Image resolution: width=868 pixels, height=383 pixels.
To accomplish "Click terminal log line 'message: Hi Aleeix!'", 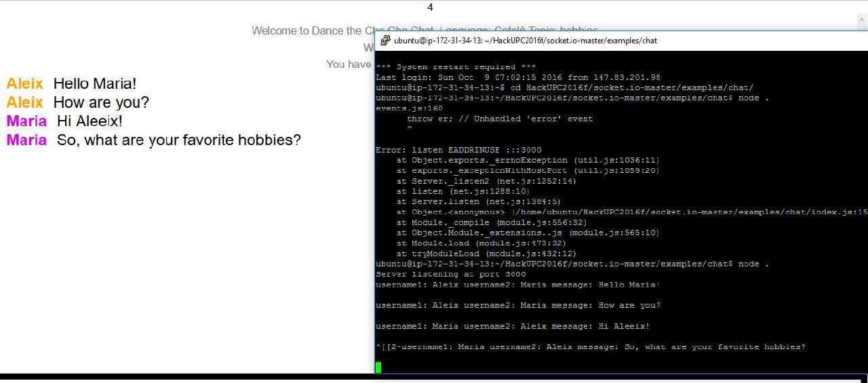I will tap(513, 326).
